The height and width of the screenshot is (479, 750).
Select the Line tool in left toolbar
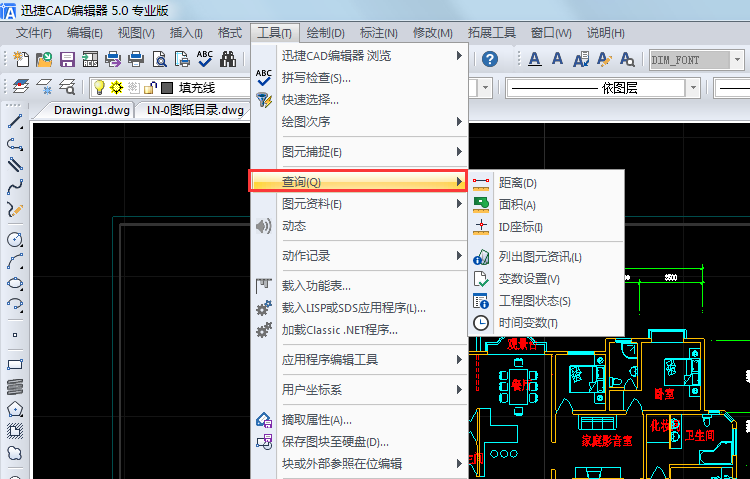15,122
